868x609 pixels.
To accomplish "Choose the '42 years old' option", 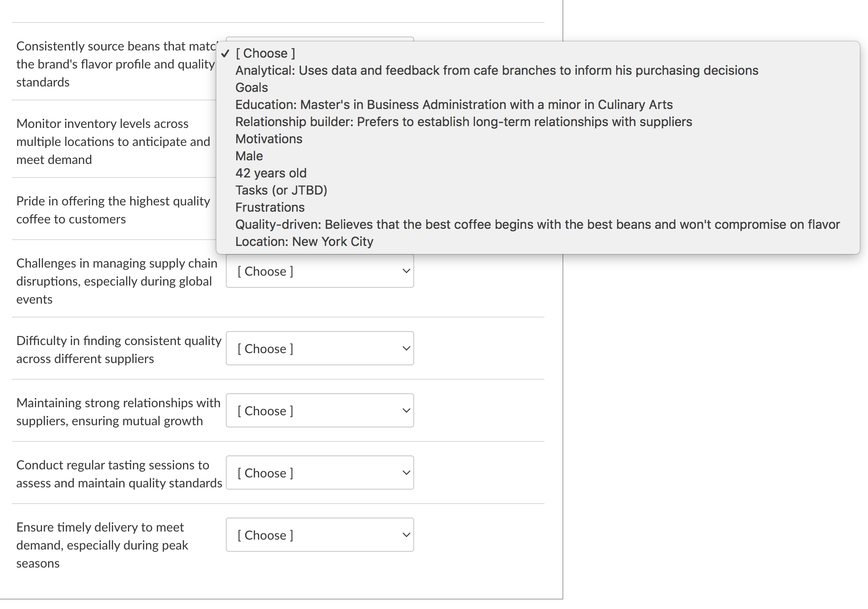I will [x=270, y=173].
